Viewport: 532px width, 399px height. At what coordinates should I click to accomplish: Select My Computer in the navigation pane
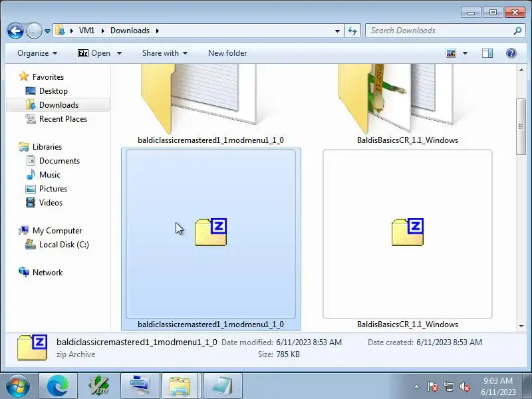point(57,231)
